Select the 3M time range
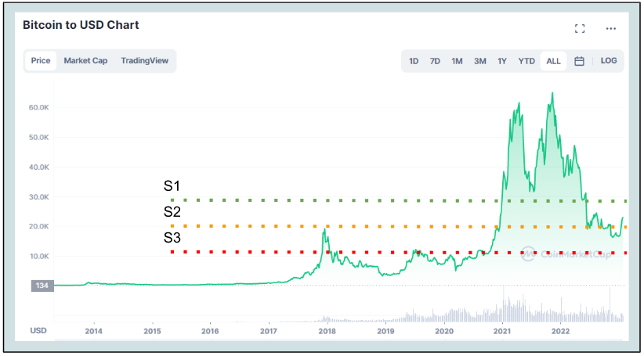This screenshot has width=644, height=356. [479, 61]
